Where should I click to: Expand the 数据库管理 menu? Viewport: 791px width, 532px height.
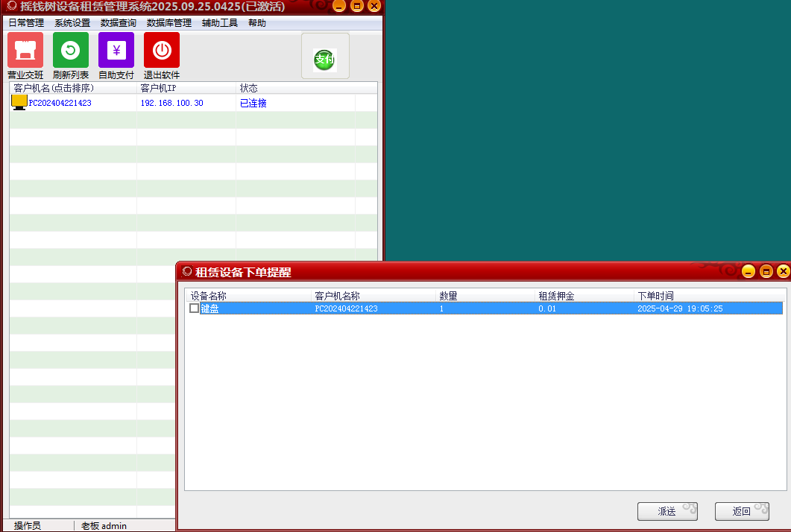tap(169, 23)
